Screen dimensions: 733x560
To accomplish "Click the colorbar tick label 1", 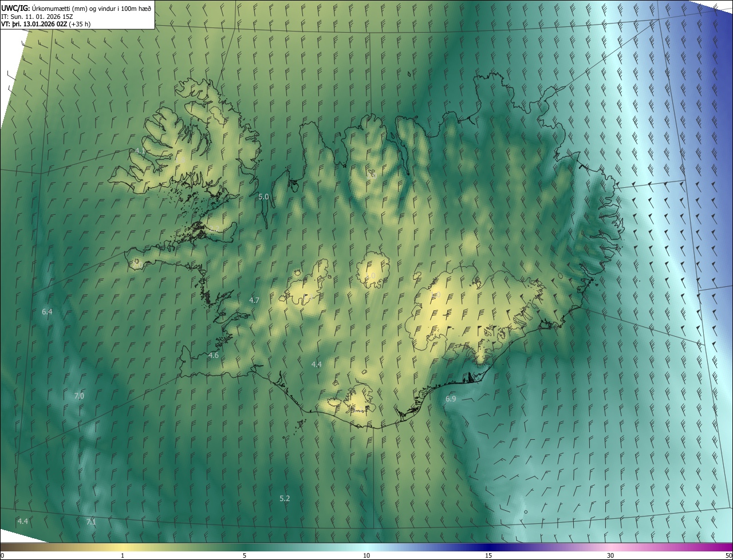I will (123, 555).
